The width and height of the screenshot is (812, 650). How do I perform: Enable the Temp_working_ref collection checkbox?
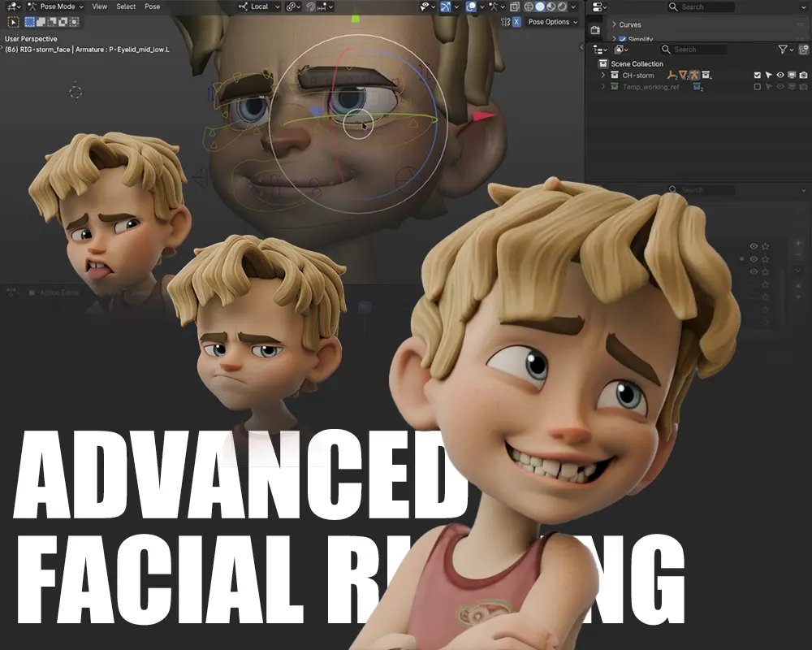point(758,87)
